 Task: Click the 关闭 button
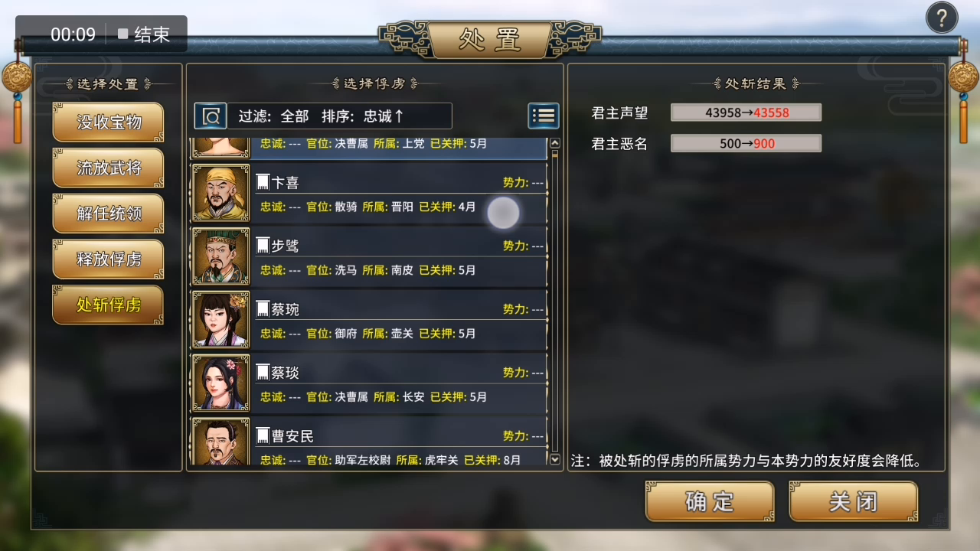click(853, 502)
